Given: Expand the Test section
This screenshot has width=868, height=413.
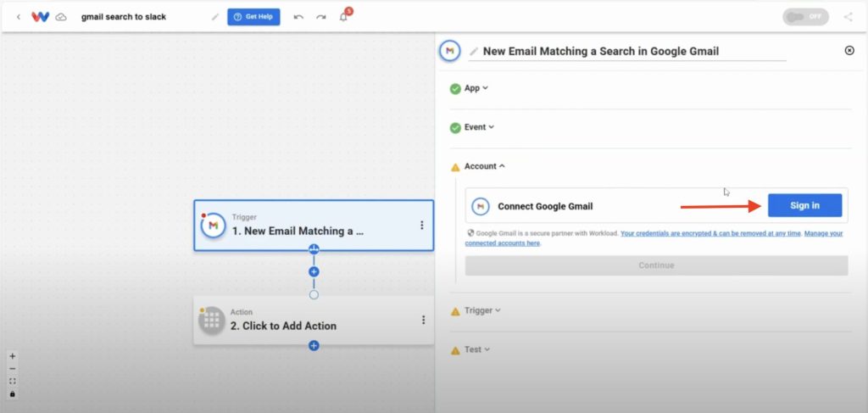Looking at the screenshot, I should point(477,350).
